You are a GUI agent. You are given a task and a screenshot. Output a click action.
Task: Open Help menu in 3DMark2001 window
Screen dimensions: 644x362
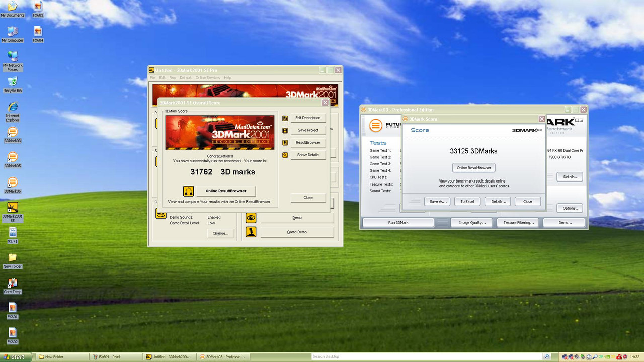(227, 78)
